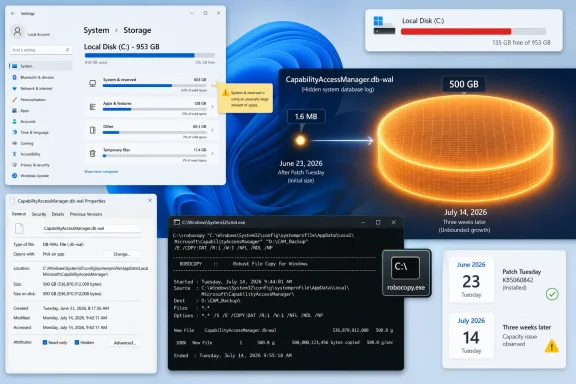This screenshot has width=576, height=384.
Task: Open Personalization via its paintbrush icon
Action: [15, 99]
